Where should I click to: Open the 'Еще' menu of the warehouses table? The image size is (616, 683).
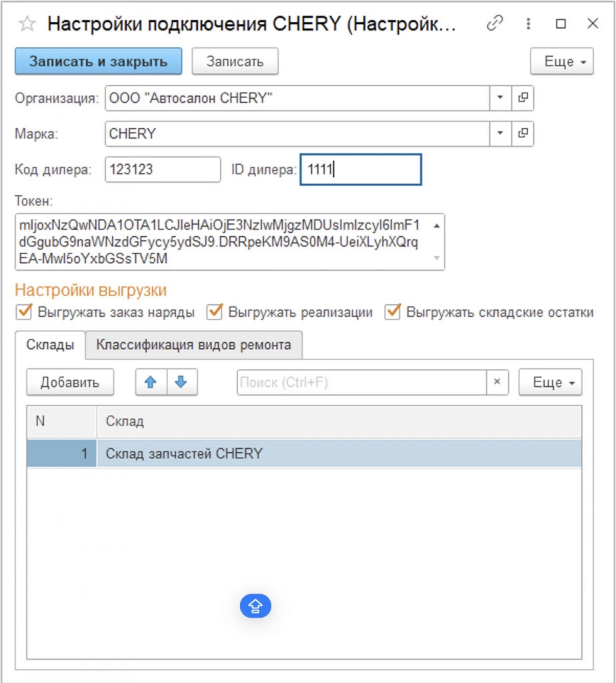point(550,382)
